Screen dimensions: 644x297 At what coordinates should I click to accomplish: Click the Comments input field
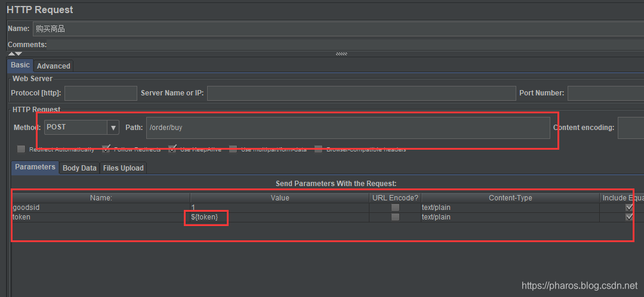click(346, 44)
